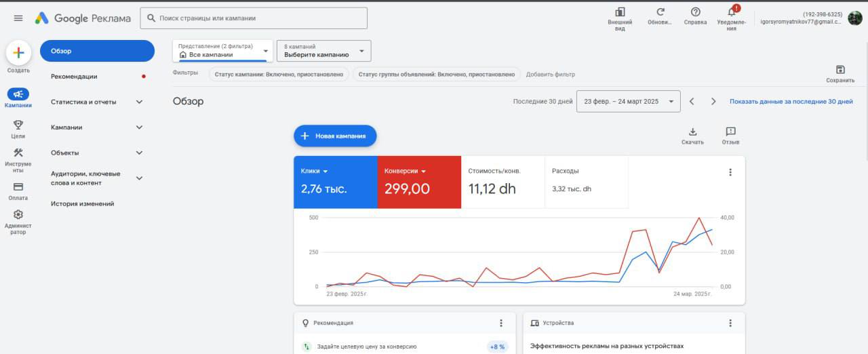Click the account email address text
Screen dimensions: 868x354
click(801, 22)
